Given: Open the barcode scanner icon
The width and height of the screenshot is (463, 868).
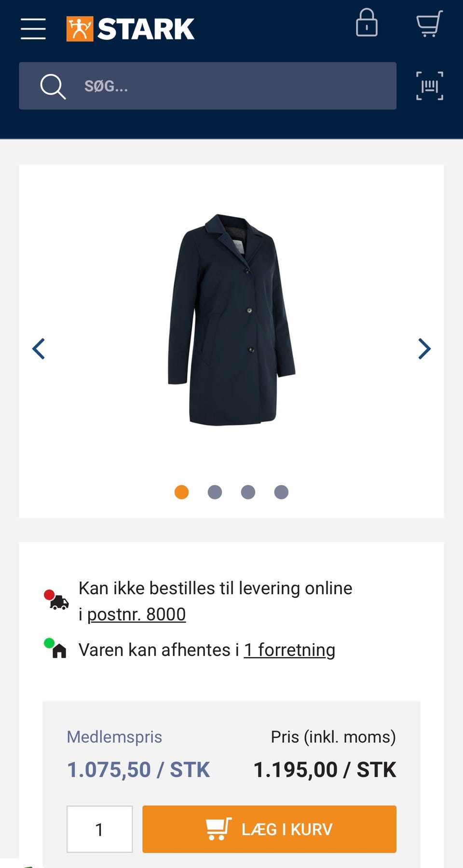Looking at the screenshot, I should (430, 86).
